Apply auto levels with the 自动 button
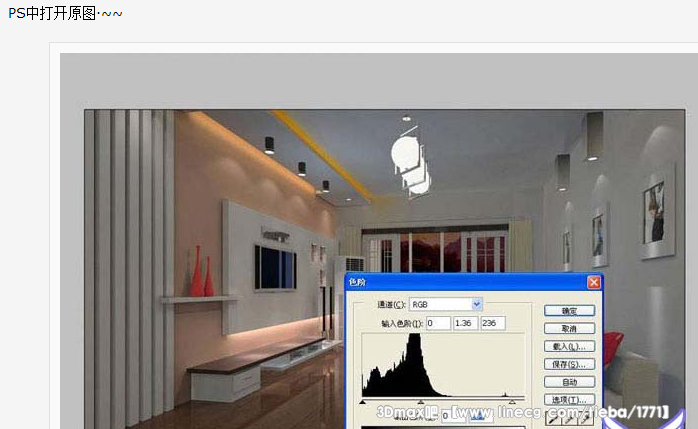 click(x=569, y=382)
